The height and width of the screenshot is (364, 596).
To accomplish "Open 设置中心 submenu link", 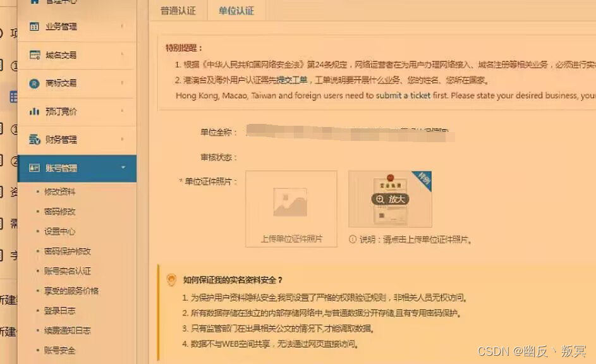I will point(59,231).
